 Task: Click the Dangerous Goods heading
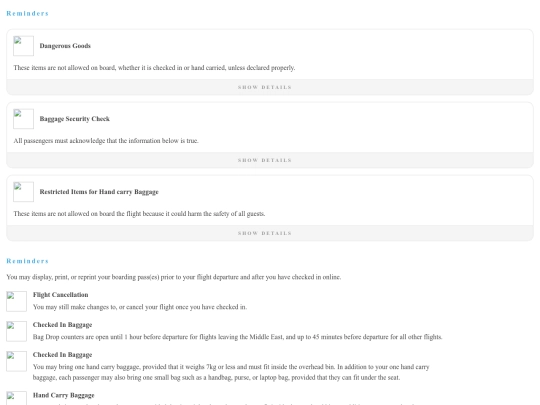[x=65, y=46]
